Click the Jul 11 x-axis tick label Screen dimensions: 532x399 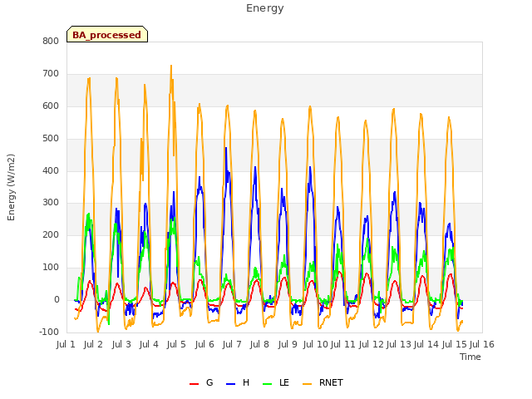point(343,344)
